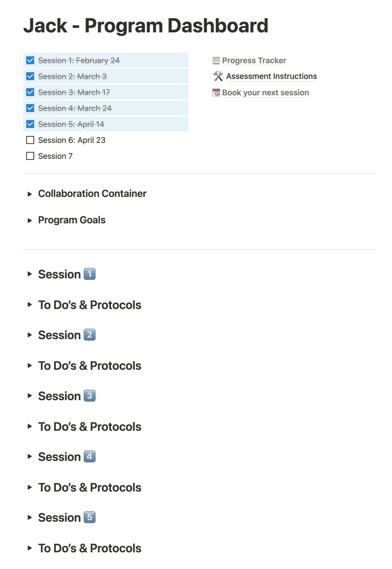Uncheck the Session 5: April 14 checkbox
392x569 pixels.
point(30,124)
